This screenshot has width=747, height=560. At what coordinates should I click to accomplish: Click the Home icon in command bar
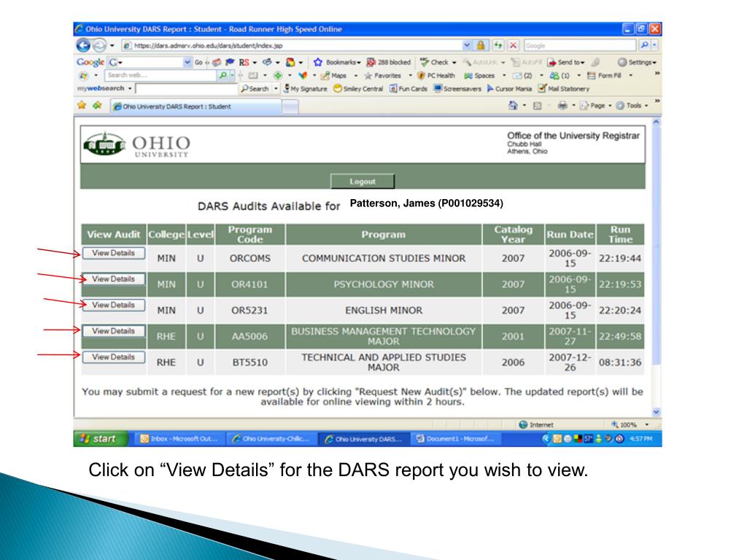[x=513, y=106]
